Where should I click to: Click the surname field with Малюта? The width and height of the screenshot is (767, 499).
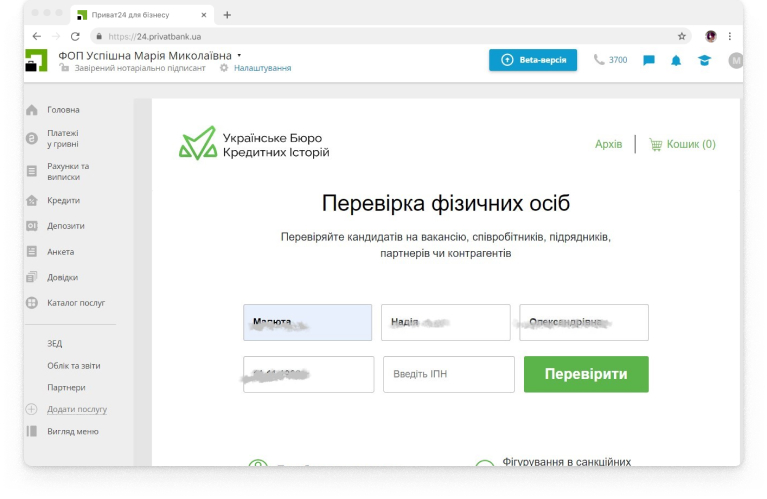tap(308, 322)
